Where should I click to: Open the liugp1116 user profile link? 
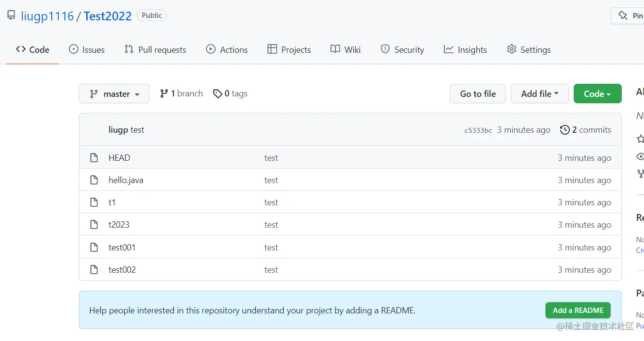(47, 16)
